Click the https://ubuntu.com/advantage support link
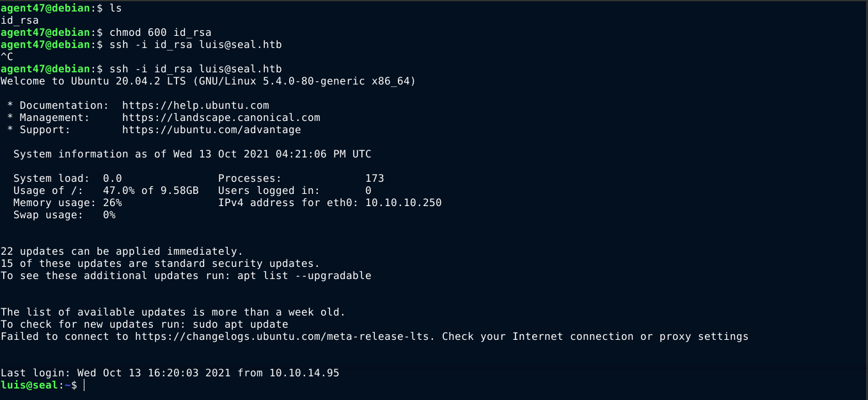 pos(211,130)
